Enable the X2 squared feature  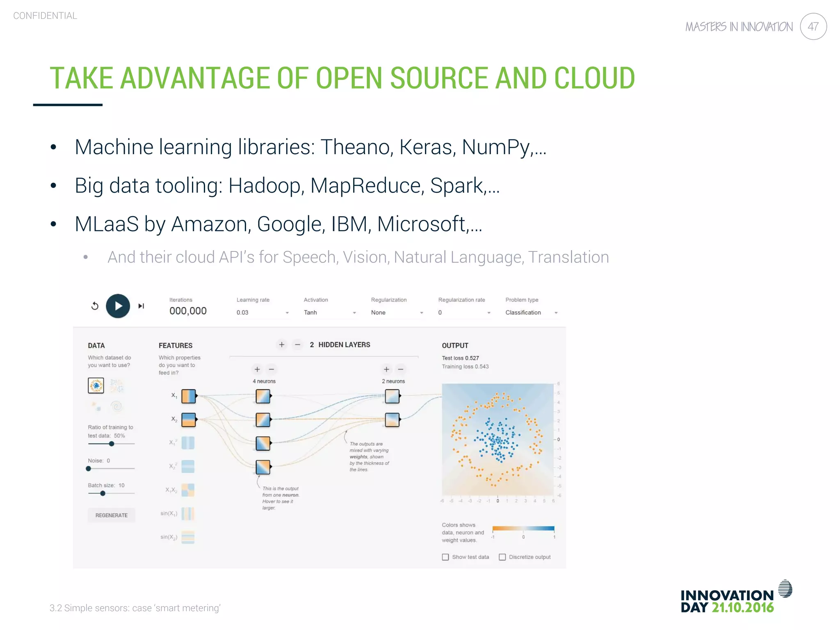(x=188, y=466)
